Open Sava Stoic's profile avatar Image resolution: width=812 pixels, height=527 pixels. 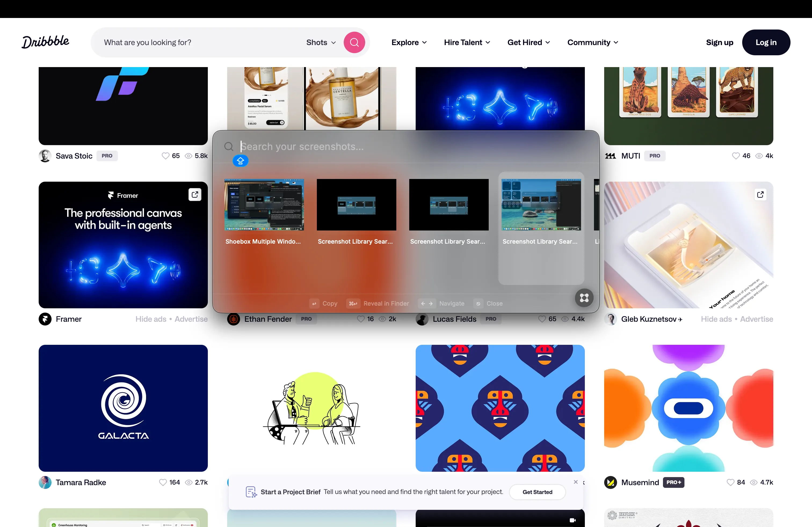[45, 156]
